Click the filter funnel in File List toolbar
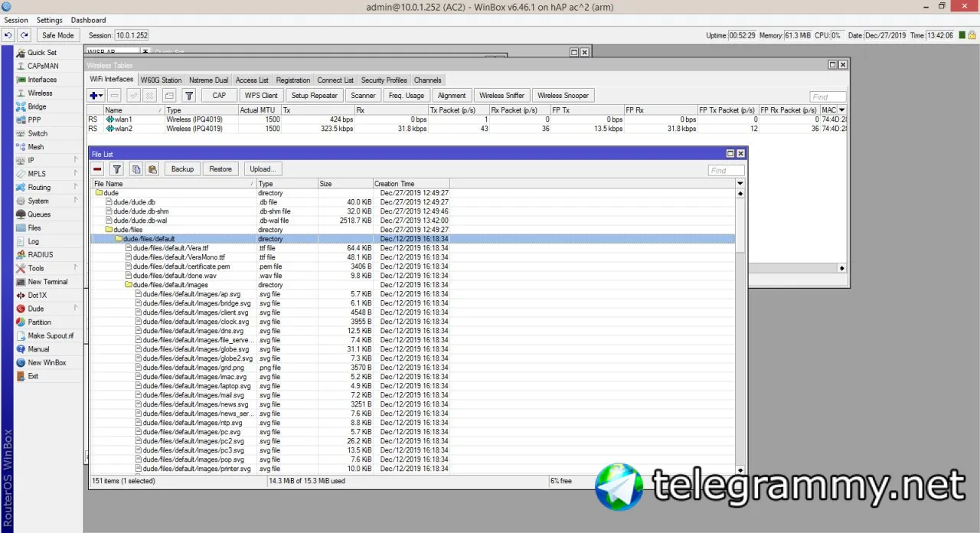 116,168
